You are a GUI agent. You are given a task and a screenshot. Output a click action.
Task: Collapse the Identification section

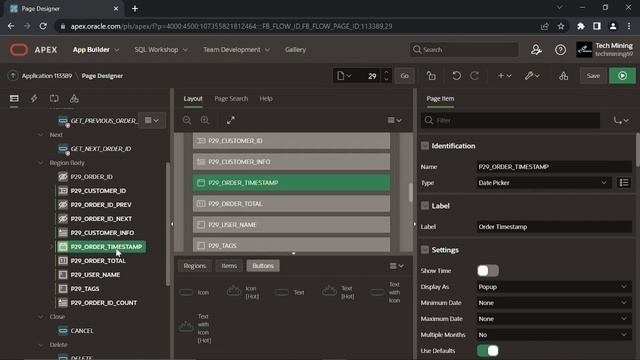click(x=425, y=146)
